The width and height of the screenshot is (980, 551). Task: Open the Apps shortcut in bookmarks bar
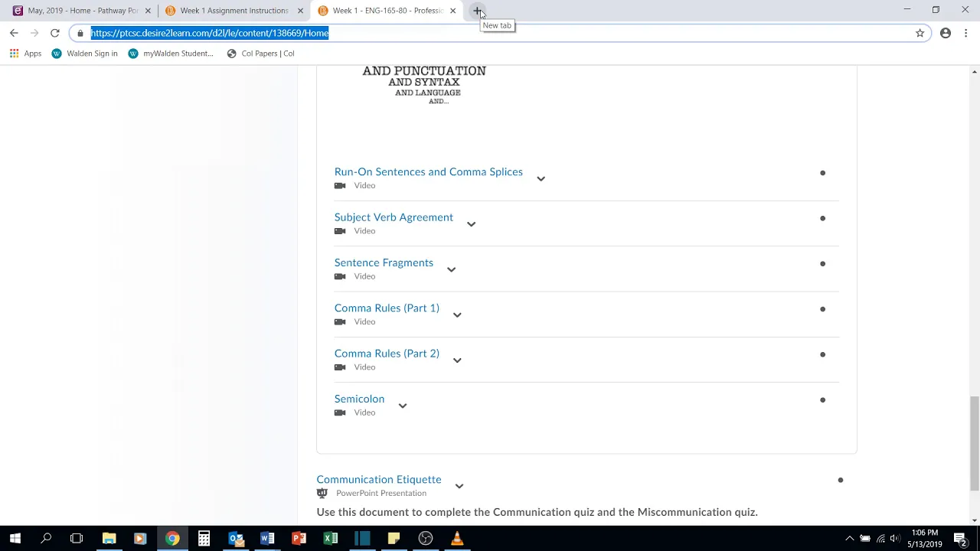tap(25, 54)
